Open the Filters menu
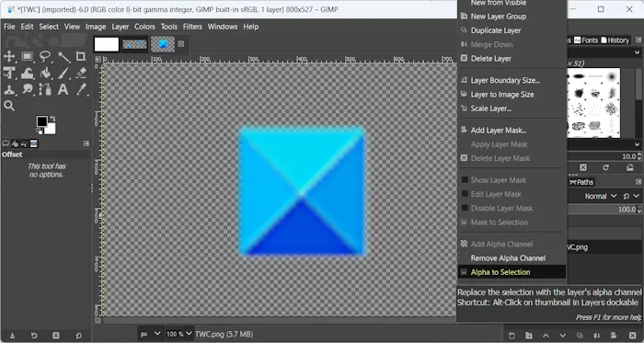The width and height of the screenshot is (644, 343). (192, 27)
